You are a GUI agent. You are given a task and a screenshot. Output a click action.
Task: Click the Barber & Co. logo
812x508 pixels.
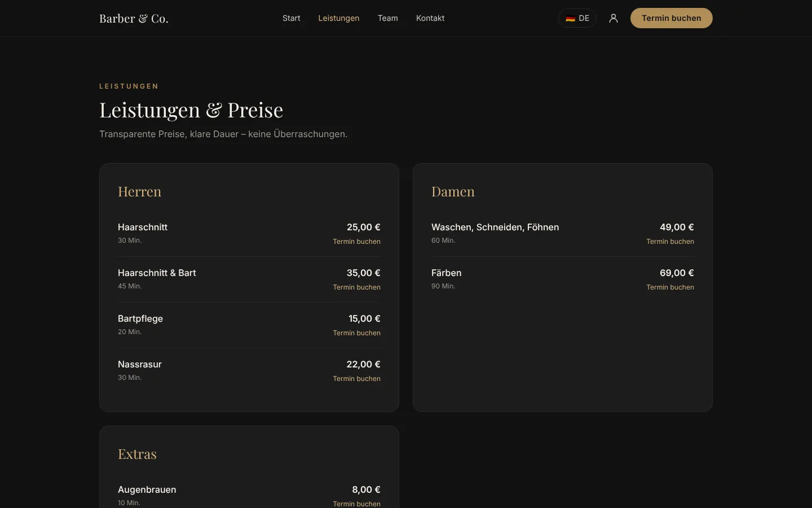[x=134, y=18]
